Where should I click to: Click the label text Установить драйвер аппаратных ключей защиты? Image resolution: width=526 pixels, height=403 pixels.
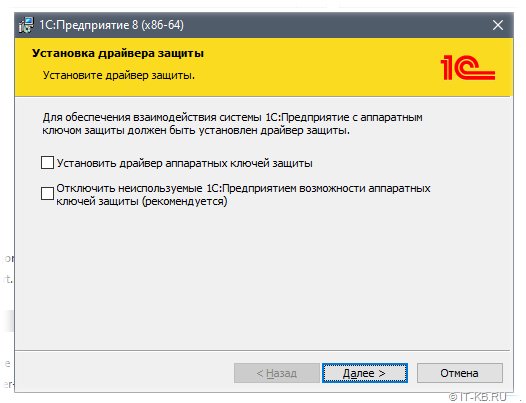(185, 163)
